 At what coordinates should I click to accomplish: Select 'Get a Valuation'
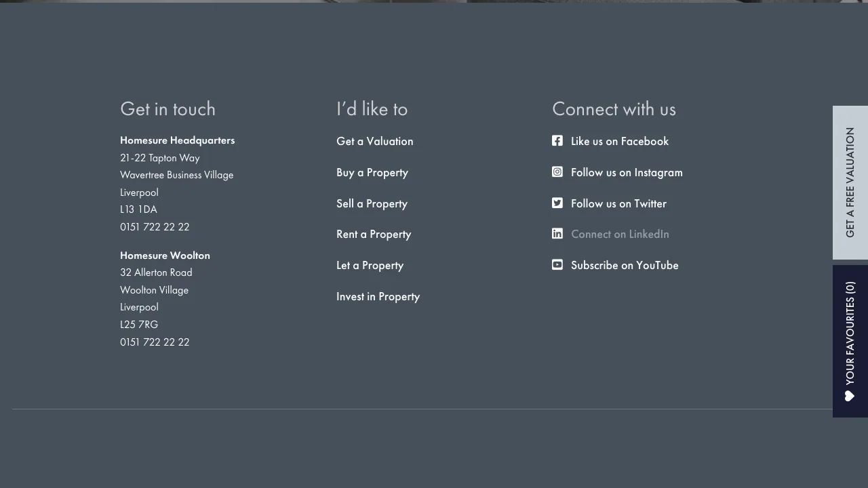click(x=374, y=141)
